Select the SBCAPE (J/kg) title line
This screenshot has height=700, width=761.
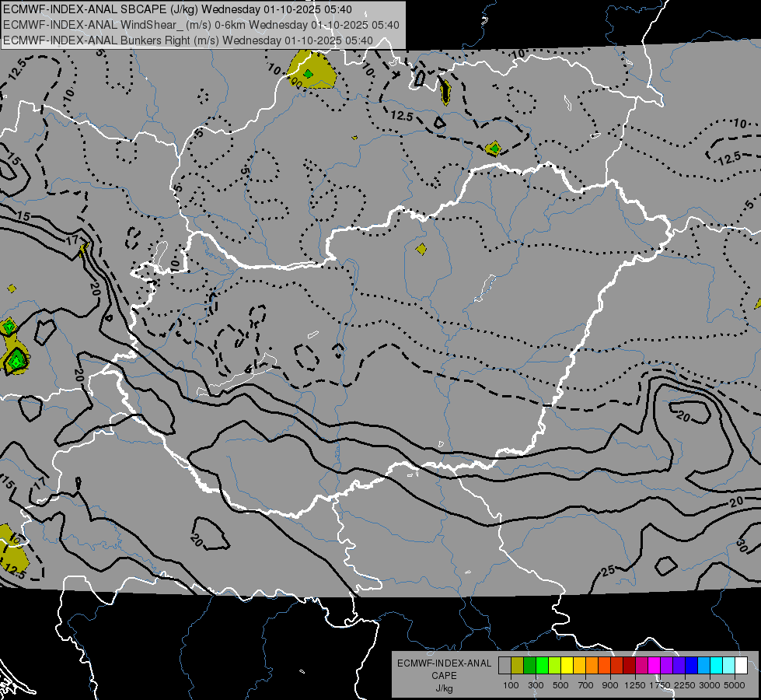(x=178, y=9)
